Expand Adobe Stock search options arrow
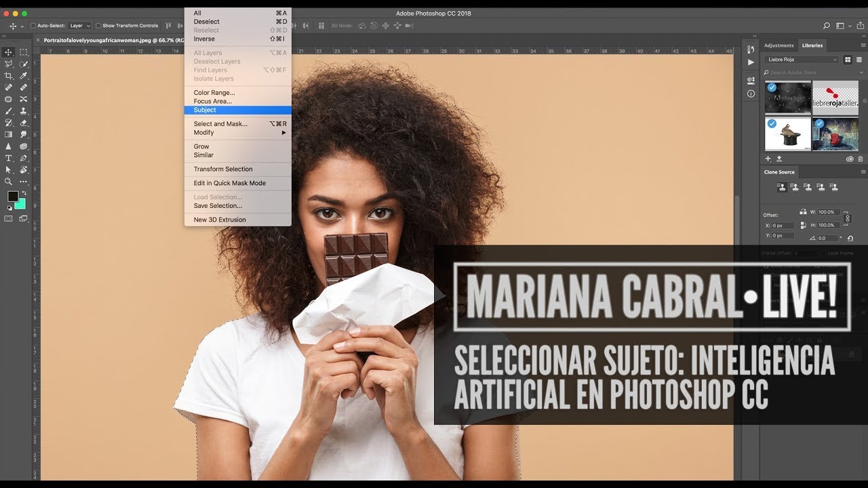The image size is (868, 488). pyautogui.click(x=861, y=73)
